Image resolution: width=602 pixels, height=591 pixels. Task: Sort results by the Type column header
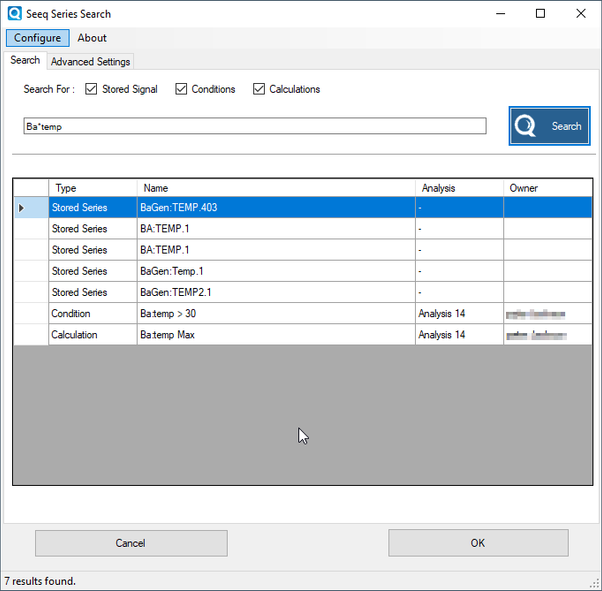92,188
